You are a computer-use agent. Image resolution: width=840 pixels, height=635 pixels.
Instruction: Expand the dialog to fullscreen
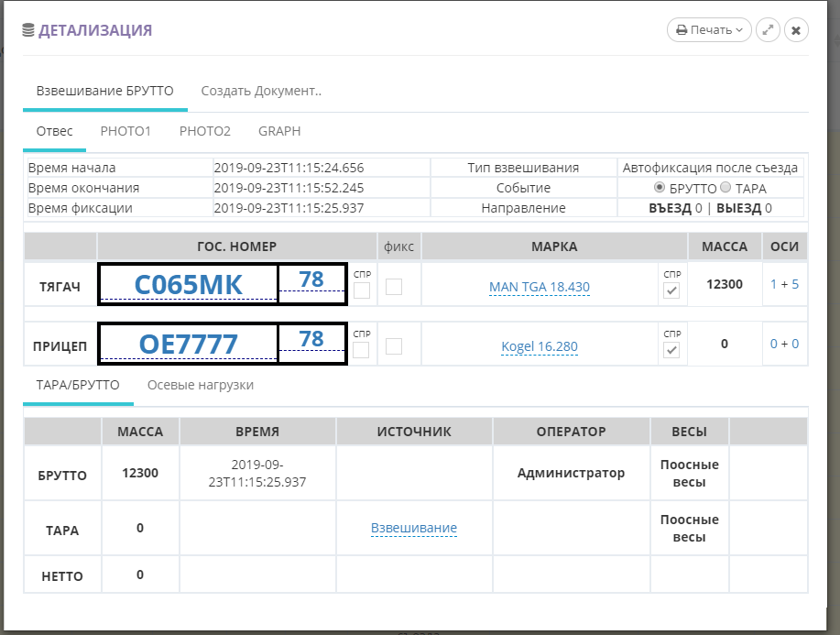click(768, 30)
